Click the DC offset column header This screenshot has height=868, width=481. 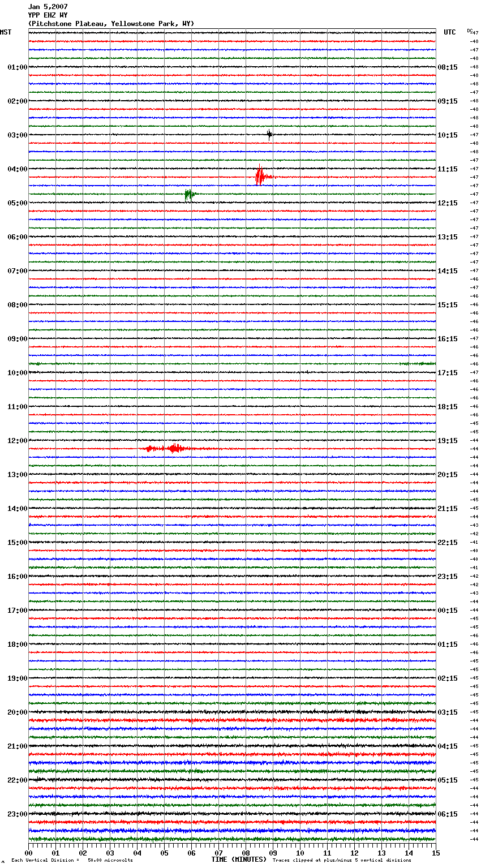(470, 31)
